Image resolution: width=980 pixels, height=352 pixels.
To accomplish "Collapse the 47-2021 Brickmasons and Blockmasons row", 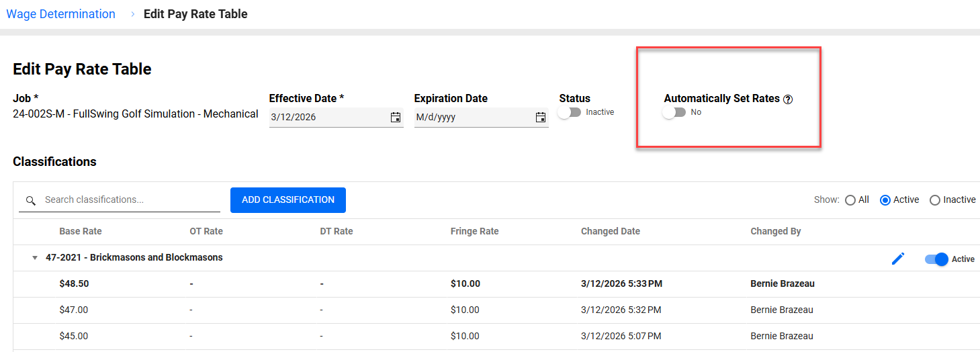I will (x=35, y=258).
